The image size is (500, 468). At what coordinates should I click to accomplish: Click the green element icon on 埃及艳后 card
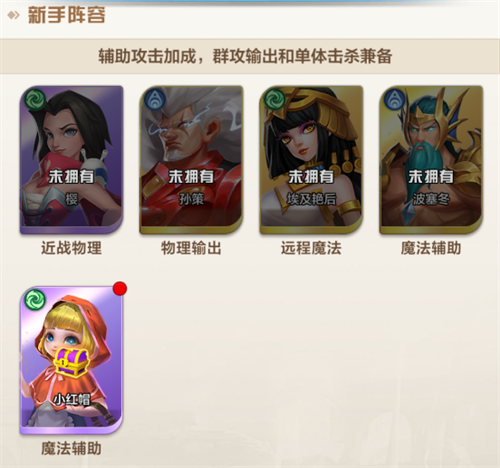[275, 100]
